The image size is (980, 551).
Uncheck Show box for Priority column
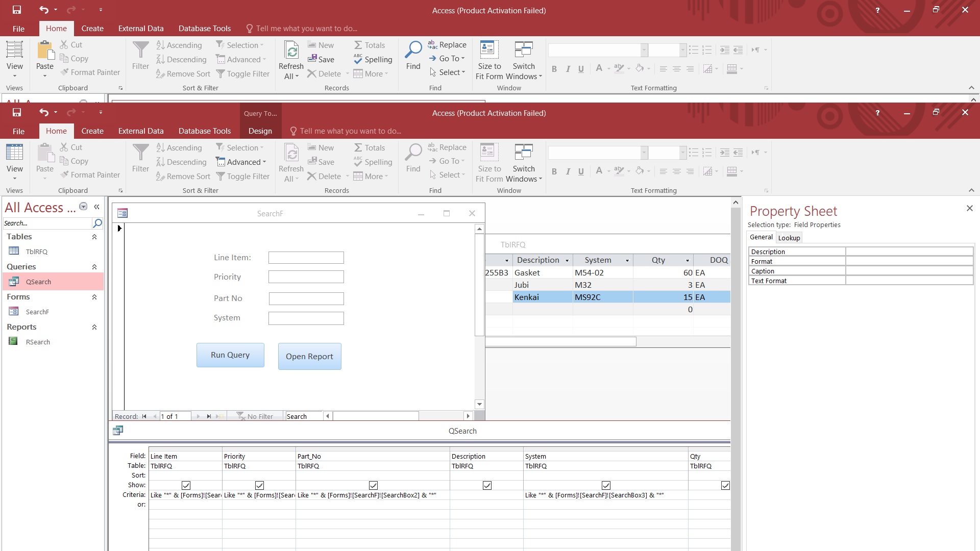click(259, 485)
